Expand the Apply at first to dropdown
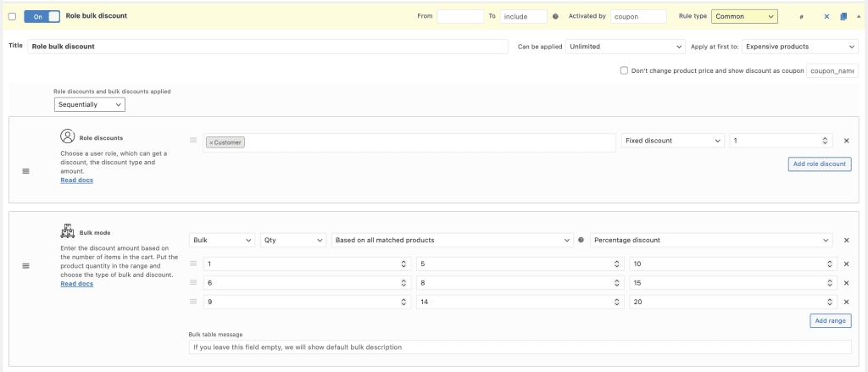This screenshot has width=868, height=372. [800, 47]
